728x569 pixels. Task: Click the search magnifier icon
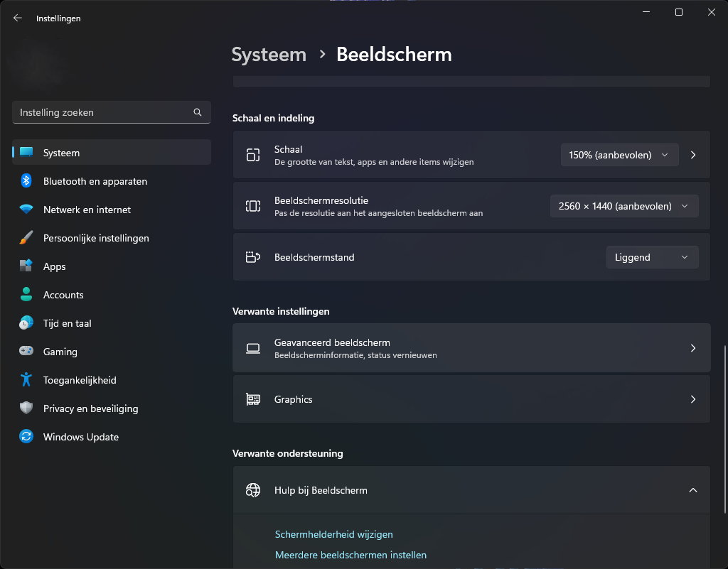pos(198,112)
